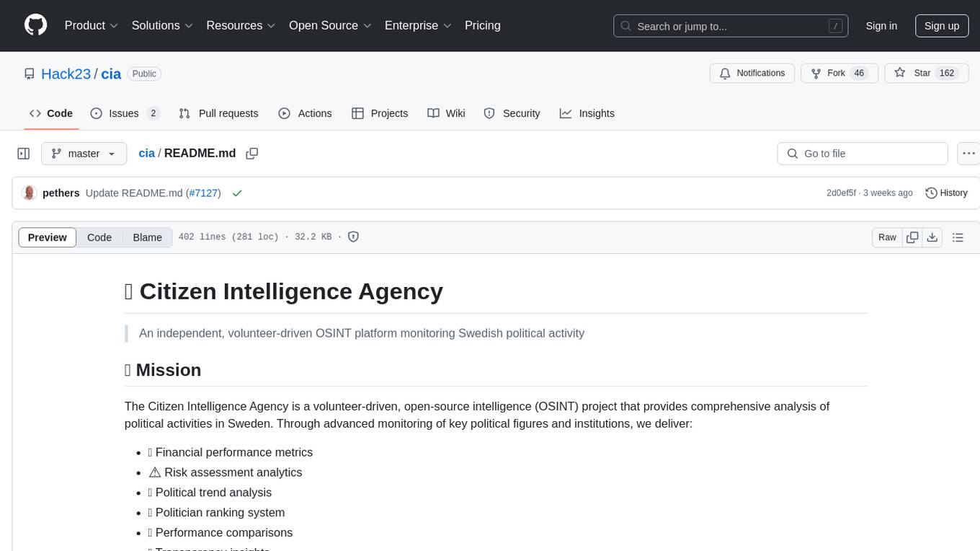Viewport: 980px width, 551px height.
Task: Fork the cia repository
Action: (839, 73)
